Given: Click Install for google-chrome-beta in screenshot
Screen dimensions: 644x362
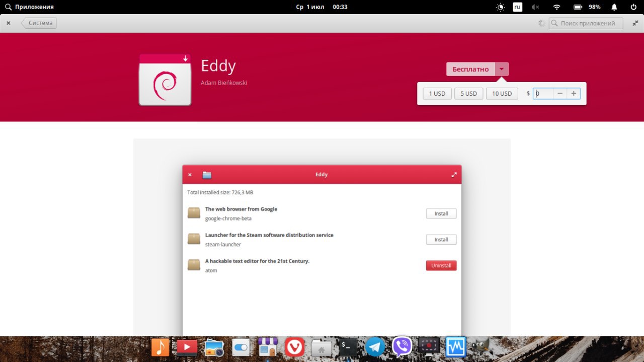Looking at the screenshot, I should coord(441,213).
